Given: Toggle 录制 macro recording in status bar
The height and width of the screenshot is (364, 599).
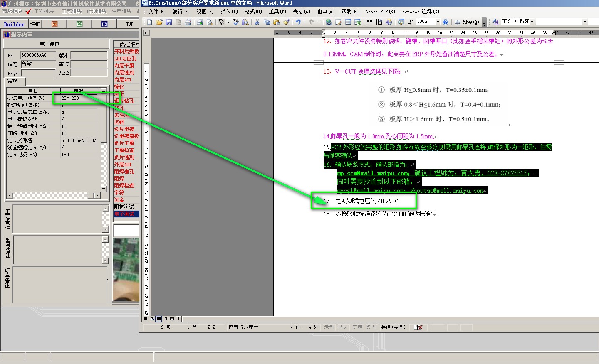Looking at the screenshot, I should 329,327.
